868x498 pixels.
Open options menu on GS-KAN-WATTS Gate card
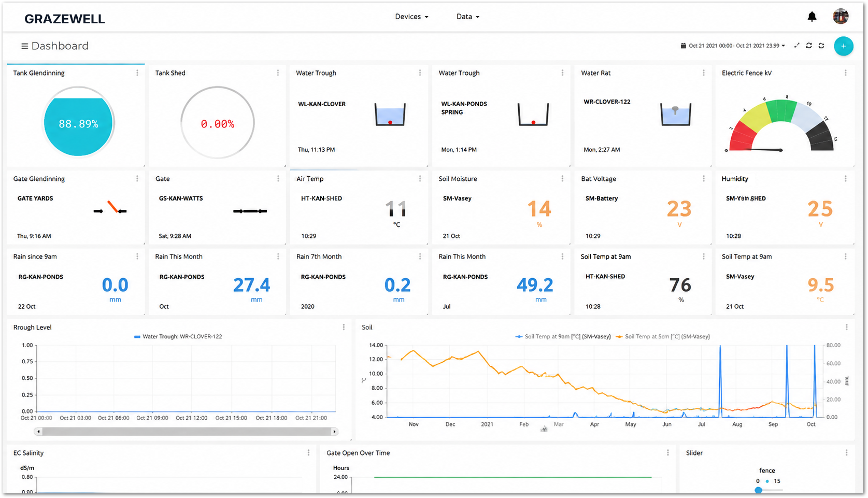tap(278, 179)
